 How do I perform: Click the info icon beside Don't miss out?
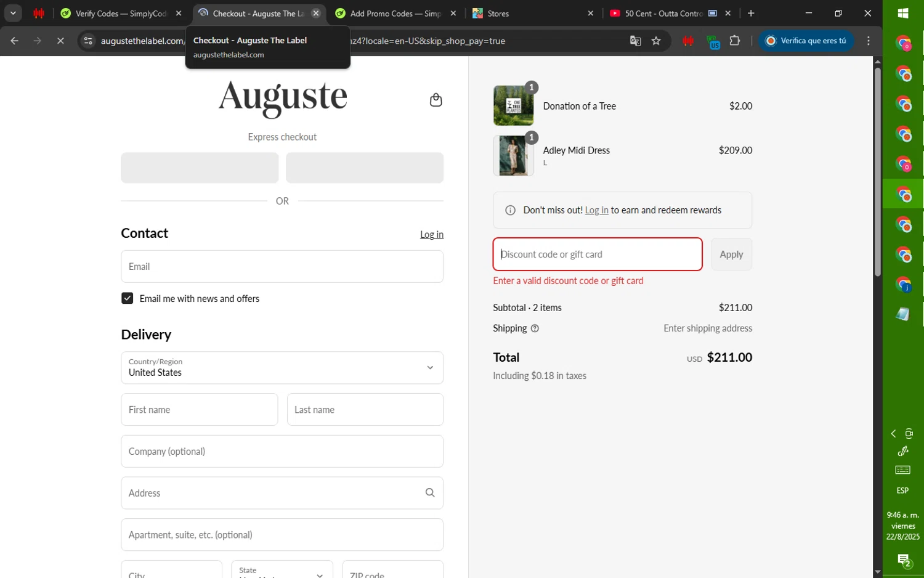click(510, 211)
